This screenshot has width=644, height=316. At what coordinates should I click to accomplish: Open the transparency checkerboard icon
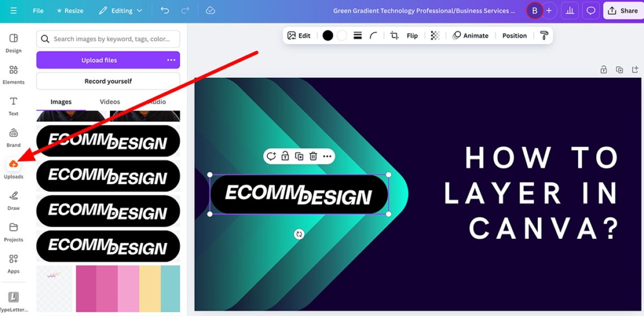click(435, 36)
